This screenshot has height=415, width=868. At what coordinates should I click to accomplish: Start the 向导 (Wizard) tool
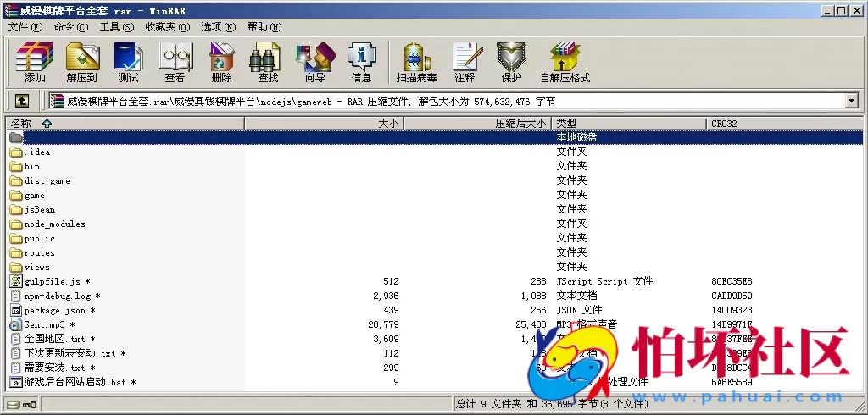(314, 63)
